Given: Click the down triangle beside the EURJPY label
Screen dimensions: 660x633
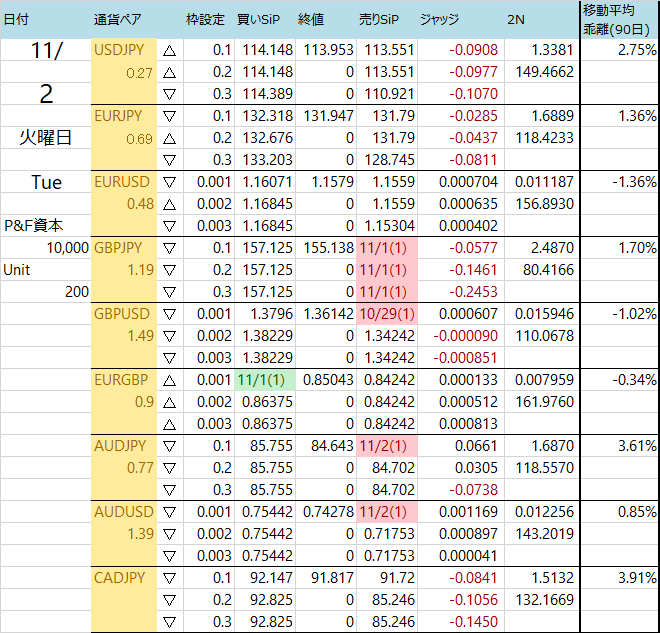Looking at the screenshot, I should (x=170, y=117).
